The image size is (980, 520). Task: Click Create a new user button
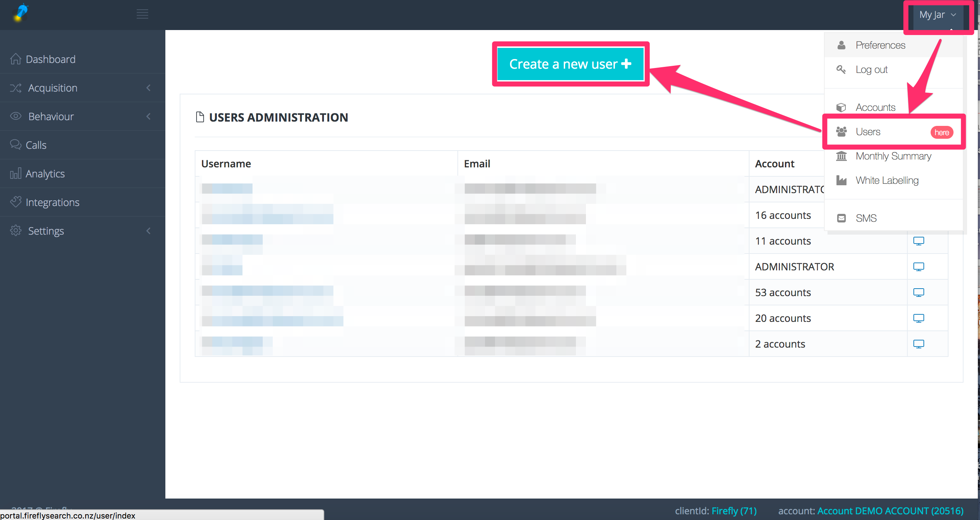tap(570, 64)
